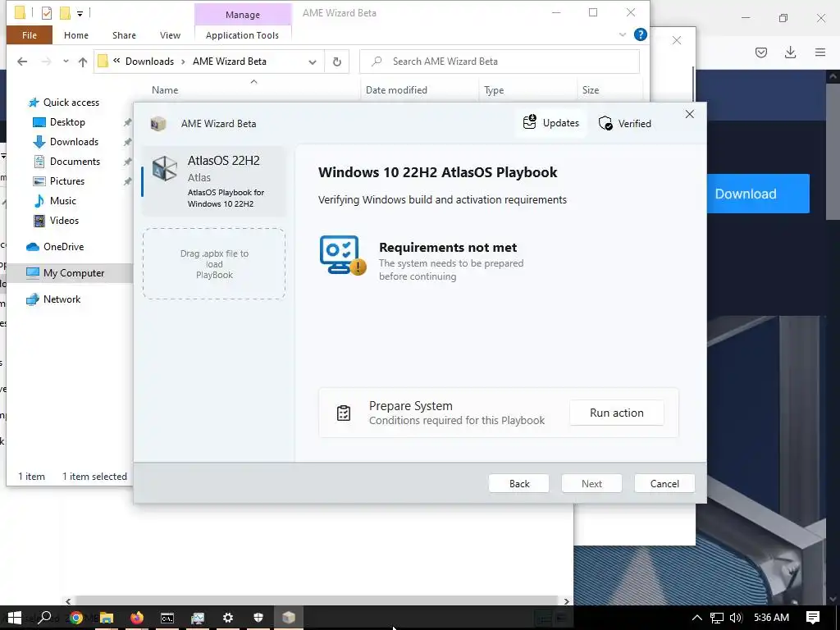Cancel the AME Wizard setup
Screen dimensions: 840x630
664,484
